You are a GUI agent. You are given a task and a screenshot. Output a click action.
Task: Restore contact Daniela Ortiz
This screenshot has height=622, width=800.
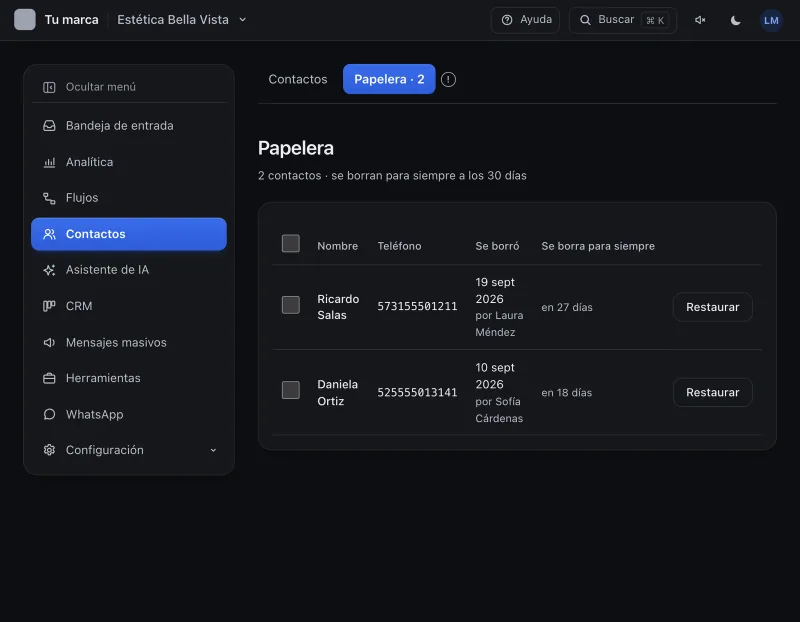pos(712,392)
